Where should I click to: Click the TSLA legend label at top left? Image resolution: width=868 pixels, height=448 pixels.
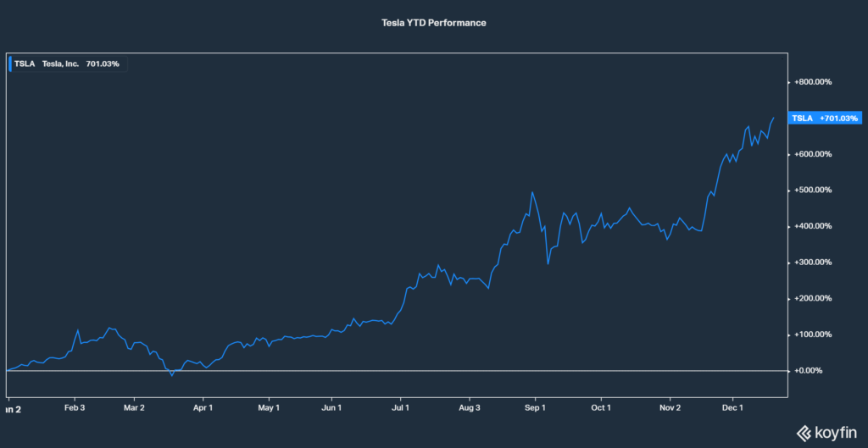25,64
